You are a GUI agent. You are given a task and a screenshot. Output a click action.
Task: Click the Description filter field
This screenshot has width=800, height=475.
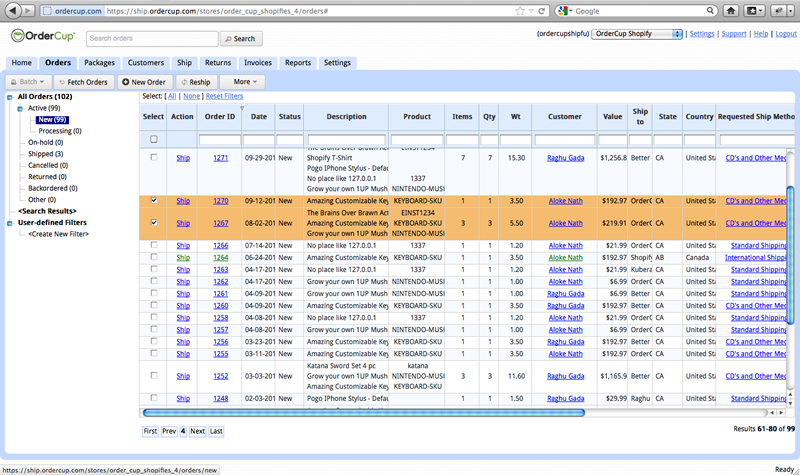click(346, 140)
